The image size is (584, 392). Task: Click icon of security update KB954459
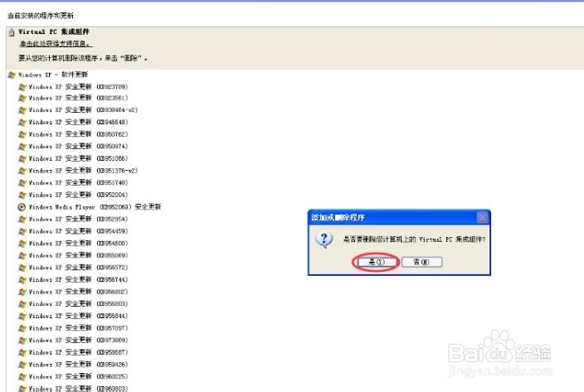[22, 231]
